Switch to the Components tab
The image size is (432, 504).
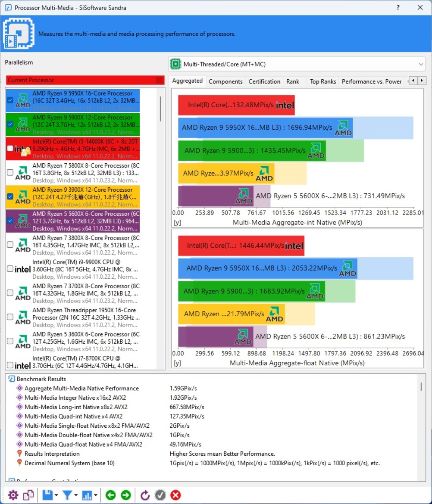(x=225, y=82)
